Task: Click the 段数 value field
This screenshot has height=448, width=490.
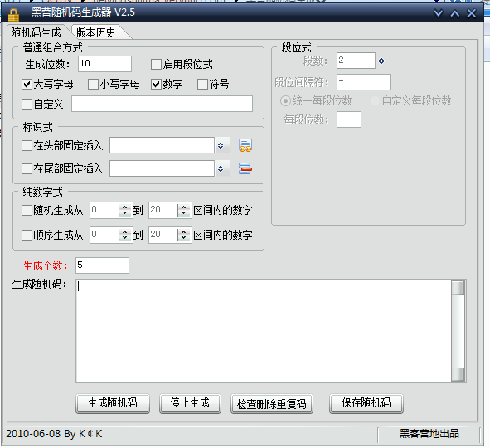Action: [356, 61]
